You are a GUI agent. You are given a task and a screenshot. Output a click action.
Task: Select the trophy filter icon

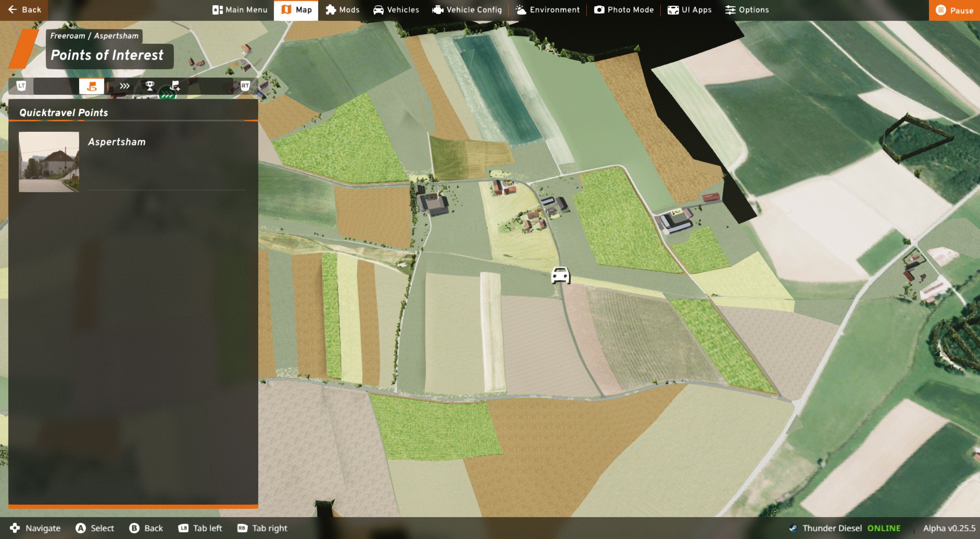click(x=150, y=86)
